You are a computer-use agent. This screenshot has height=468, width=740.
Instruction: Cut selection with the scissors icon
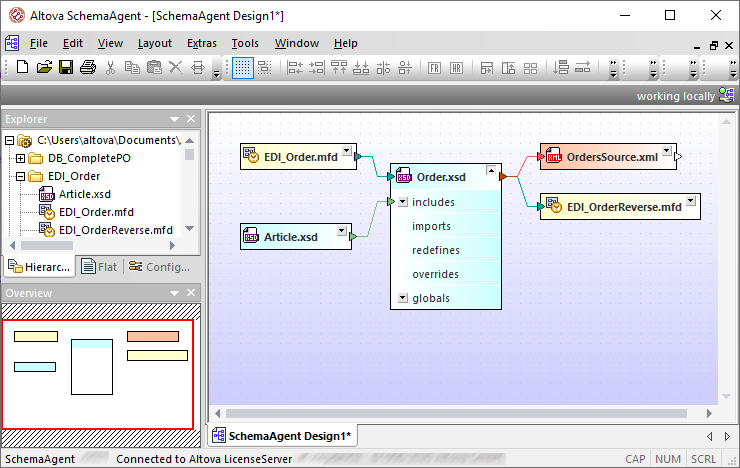tap(110, 67)
